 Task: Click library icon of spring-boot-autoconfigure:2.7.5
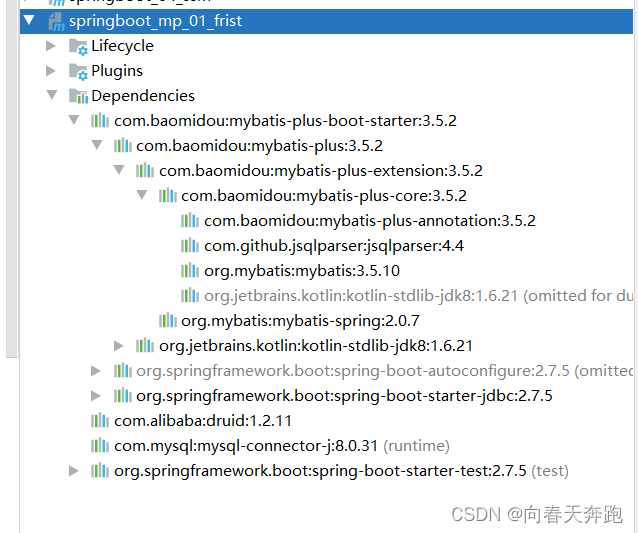tap(122, 371)
